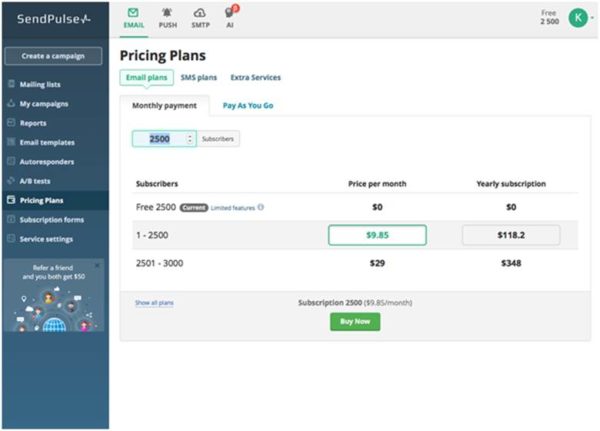This screenshot has height=431, width=600.
Task: Click the Email templates sidebar icon
Action: 11,142
